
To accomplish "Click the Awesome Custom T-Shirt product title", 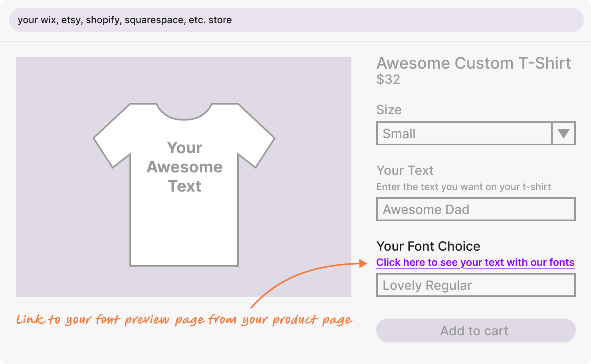I will [x=474, y=63].
